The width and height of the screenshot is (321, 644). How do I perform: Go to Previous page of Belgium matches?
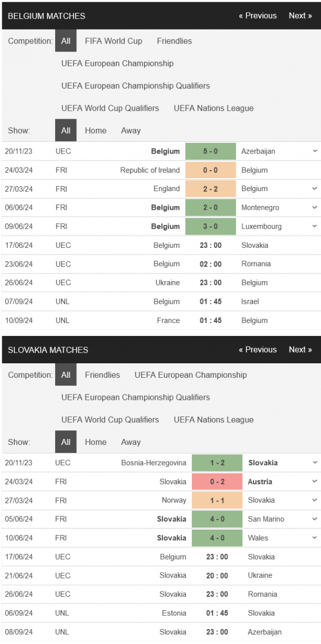(x=258, y=16)
